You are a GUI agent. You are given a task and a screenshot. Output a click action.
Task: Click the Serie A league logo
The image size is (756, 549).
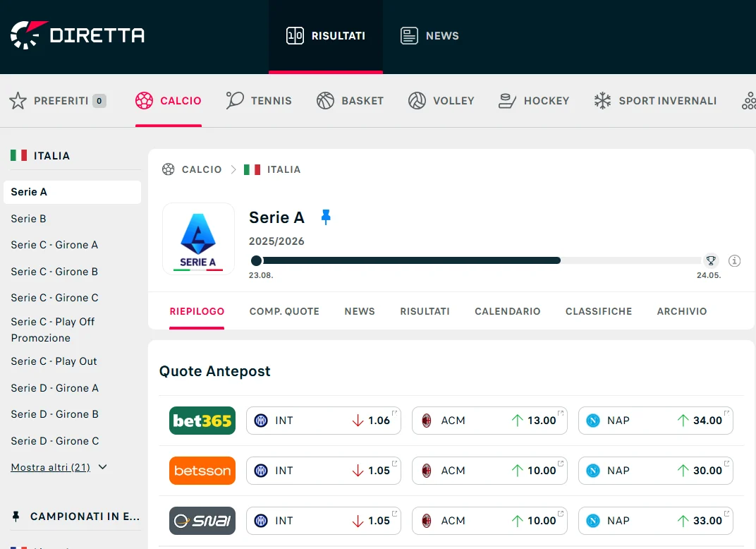[198, 239]
